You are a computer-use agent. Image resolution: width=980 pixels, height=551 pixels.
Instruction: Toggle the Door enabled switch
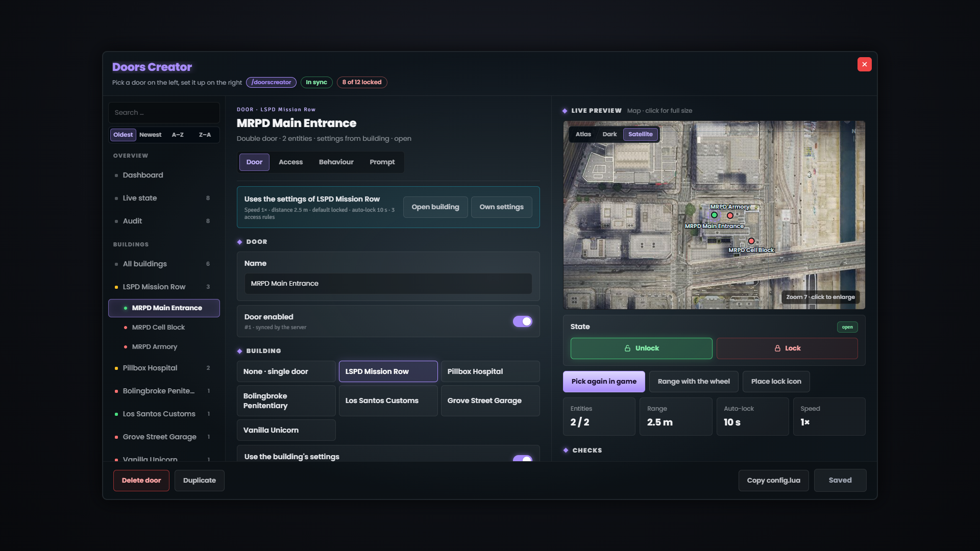click(522, 321)
